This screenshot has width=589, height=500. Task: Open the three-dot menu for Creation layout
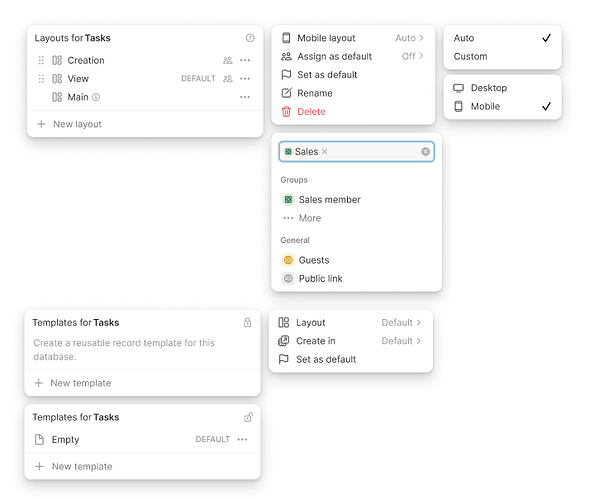(x=245, y=60)
